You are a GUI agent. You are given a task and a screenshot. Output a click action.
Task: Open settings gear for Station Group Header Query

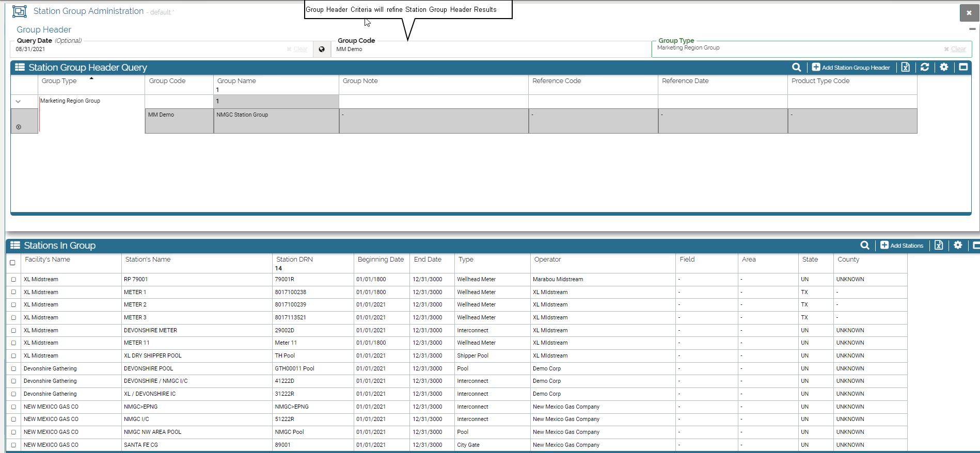[944, 68]
